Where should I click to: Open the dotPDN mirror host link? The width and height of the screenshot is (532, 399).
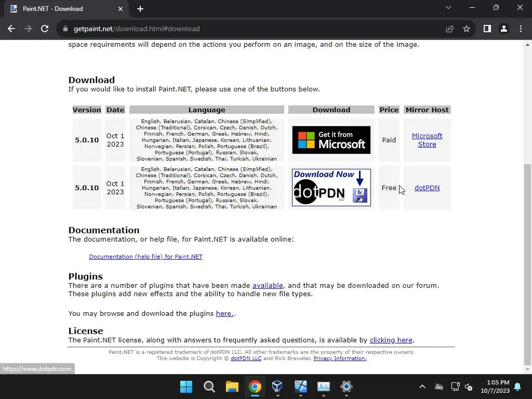tap(427, 188)
